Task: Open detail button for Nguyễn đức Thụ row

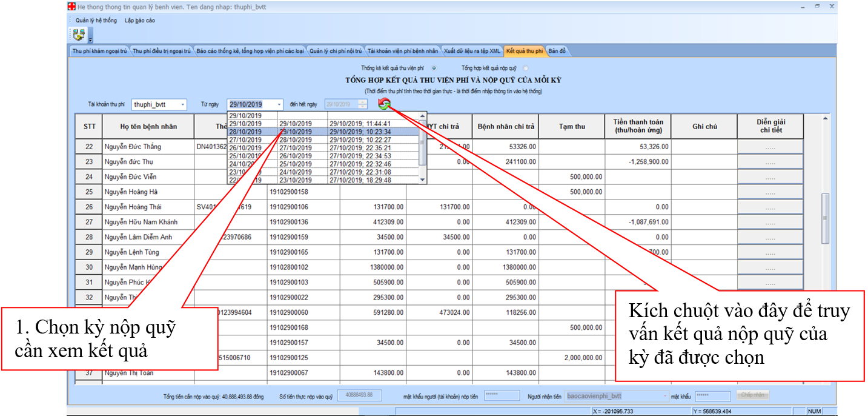Action: tap(770, 162)
